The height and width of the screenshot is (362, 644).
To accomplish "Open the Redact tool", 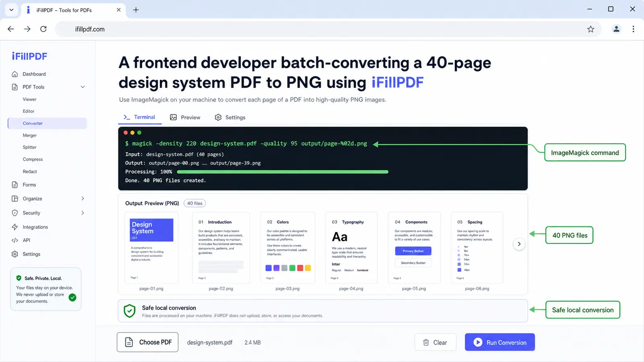I will 30,172.
